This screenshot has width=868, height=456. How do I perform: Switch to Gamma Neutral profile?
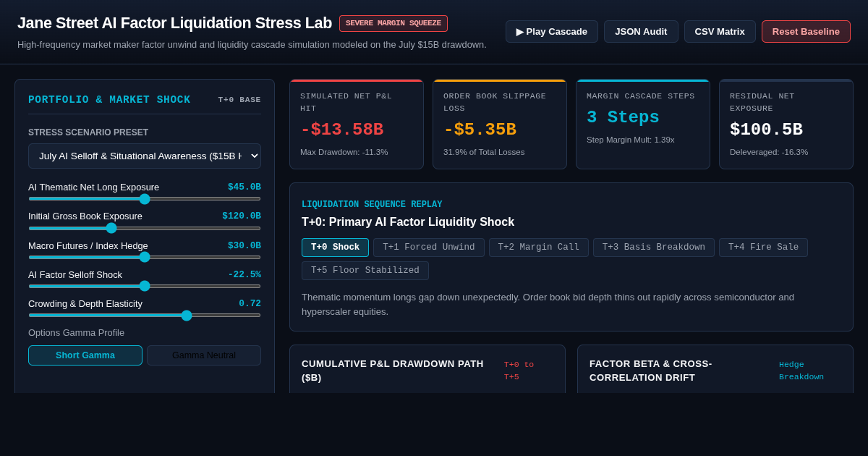pyautogui.click(x=204, y=355)
